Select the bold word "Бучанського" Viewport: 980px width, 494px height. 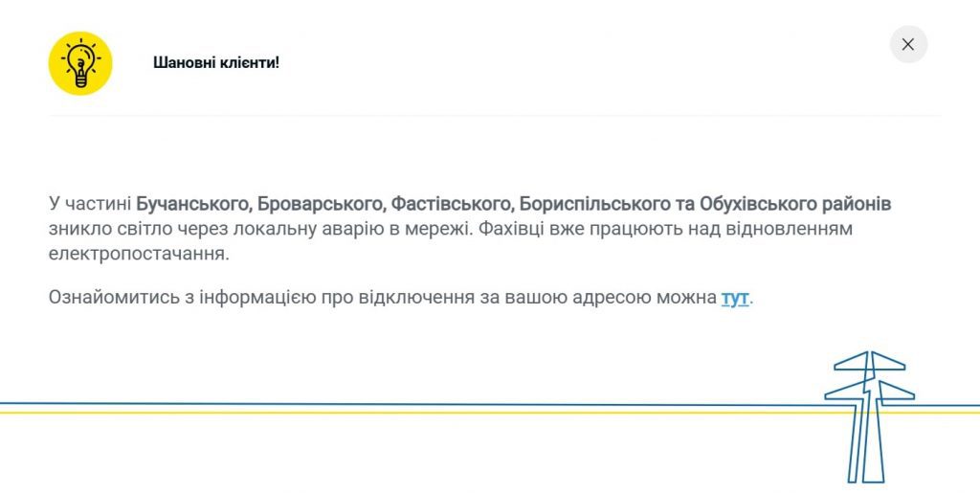pos(194,204)
